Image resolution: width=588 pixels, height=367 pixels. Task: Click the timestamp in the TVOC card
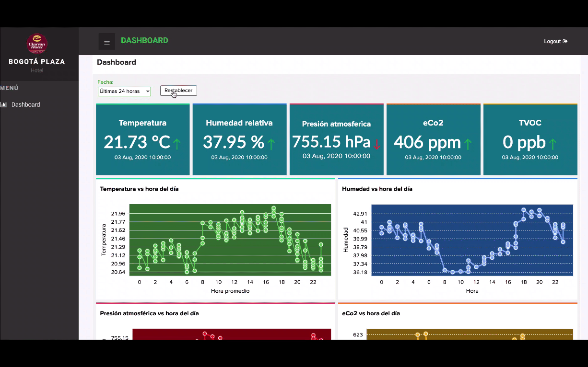tap(530, 157)
